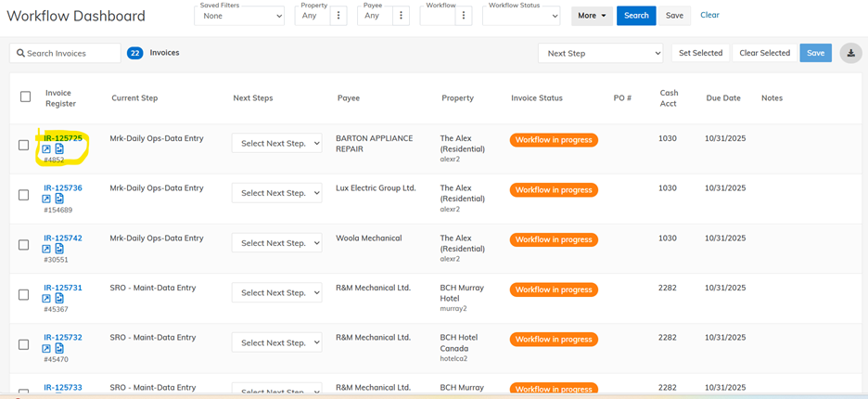The height and width of the screenshot is (399, 868).
Task: Click the Workflow filter input field
Action: [x=438, y=16]
